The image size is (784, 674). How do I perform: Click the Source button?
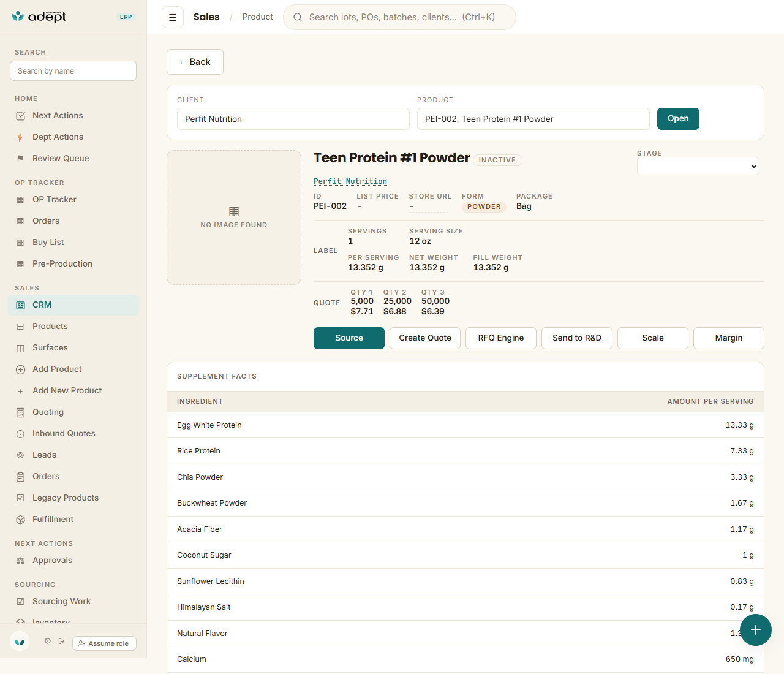(349, 338)
